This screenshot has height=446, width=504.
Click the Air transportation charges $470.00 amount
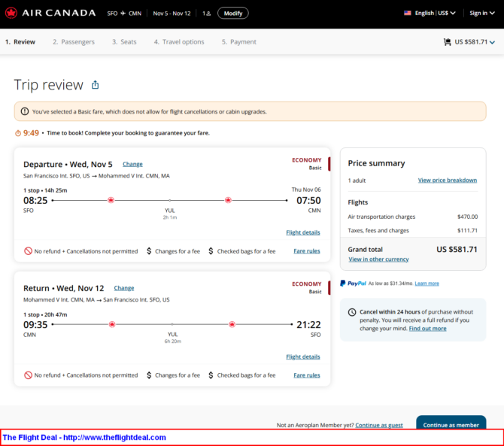(467, 217)
